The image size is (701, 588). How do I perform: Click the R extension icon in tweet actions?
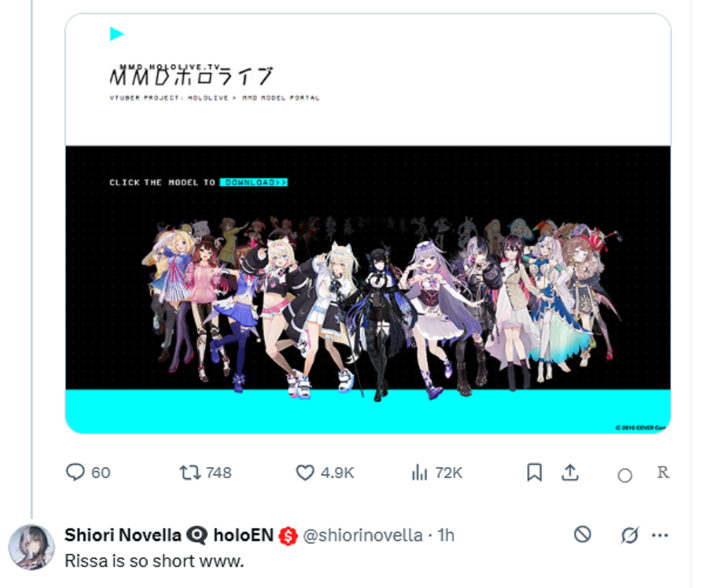663,472
